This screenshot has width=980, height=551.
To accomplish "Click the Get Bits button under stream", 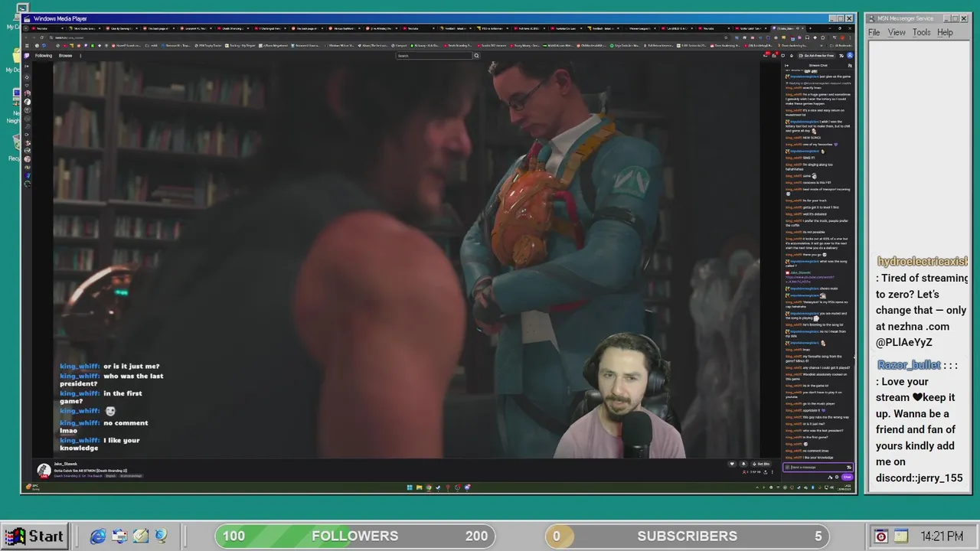I will coord(763,464).
